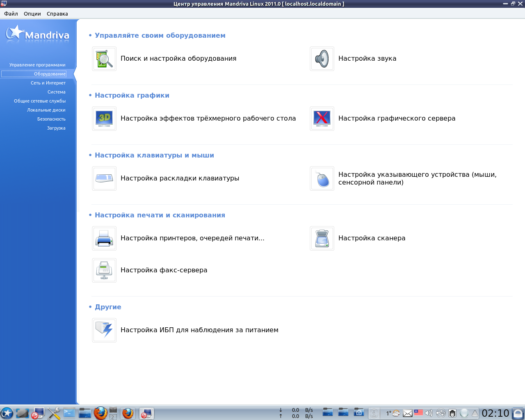Open the file manager folder launcher
525x420 pixels.
click(x=85, y=413)
